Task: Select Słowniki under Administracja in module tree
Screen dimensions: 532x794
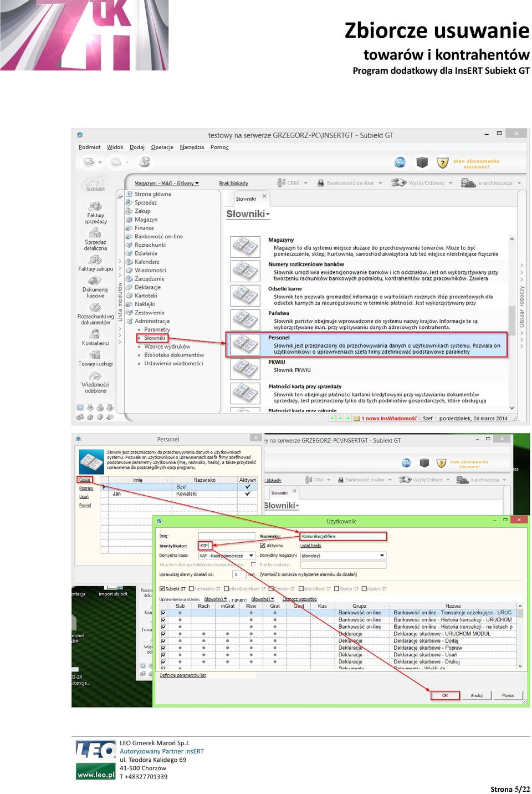Action: 155,338
